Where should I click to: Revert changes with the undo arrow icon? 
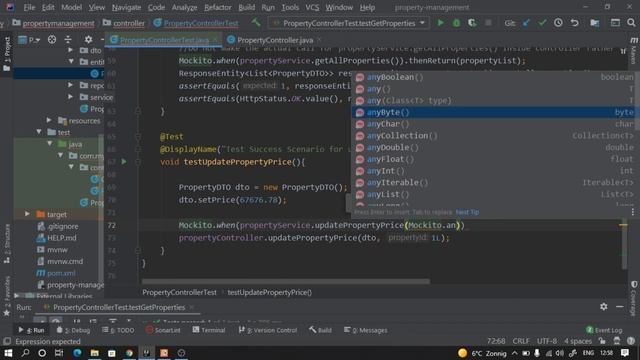pos(575,23)
